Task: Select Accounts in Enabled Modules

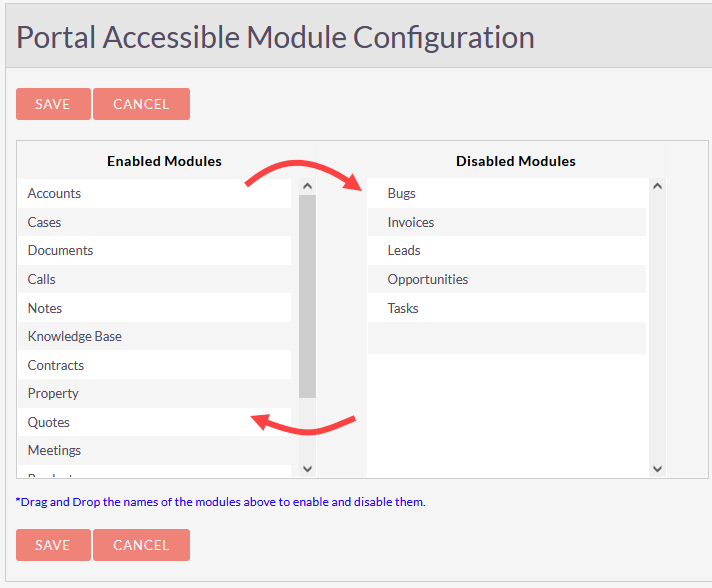Action: (55, 193)
